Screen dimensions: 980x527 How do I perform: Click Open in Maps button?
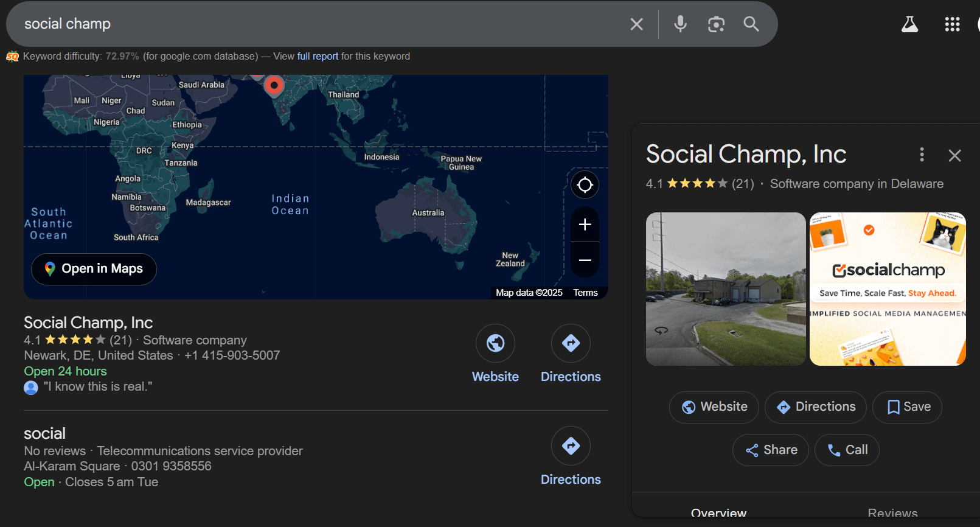94,269
